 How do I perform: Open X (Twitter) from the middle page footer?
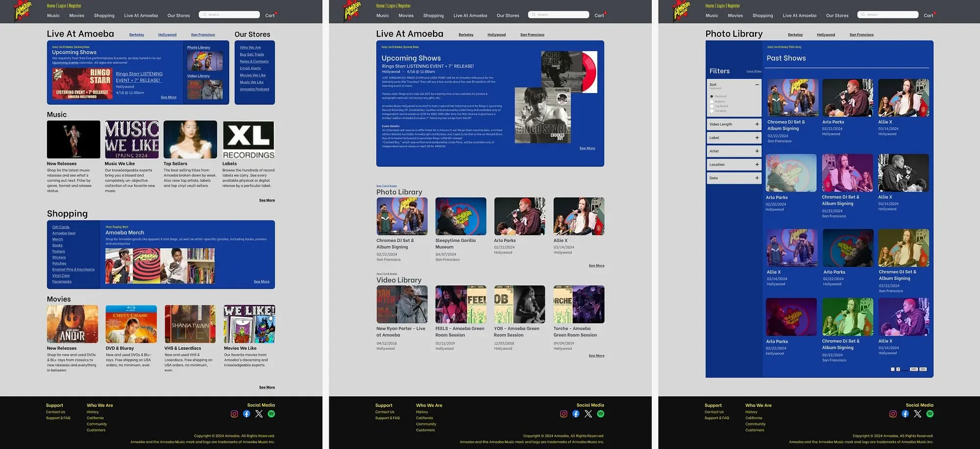588,414
